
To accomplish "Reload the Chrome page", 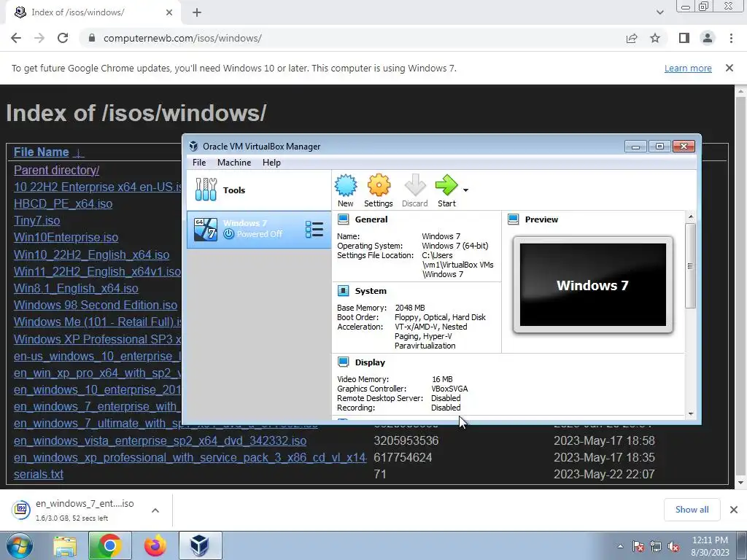I will pos(63,38).
